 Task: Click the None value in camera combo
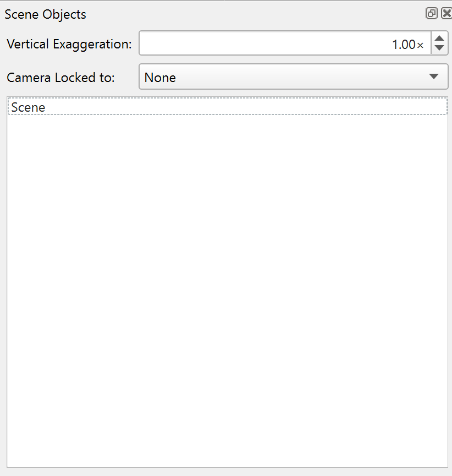pyautogui.click(x=160, y=78)
